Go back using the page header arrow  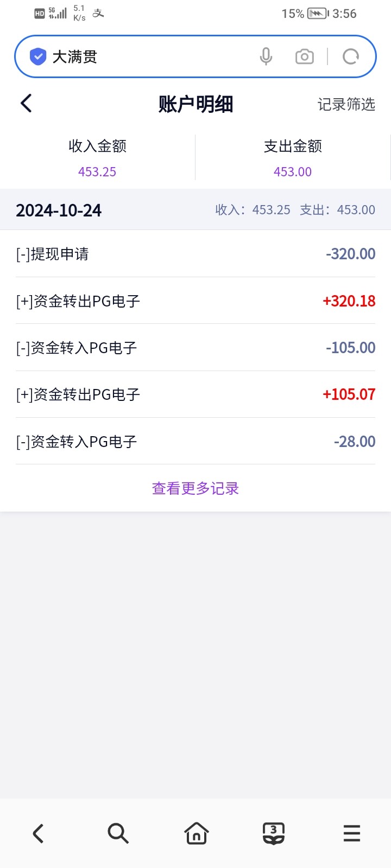26,103
